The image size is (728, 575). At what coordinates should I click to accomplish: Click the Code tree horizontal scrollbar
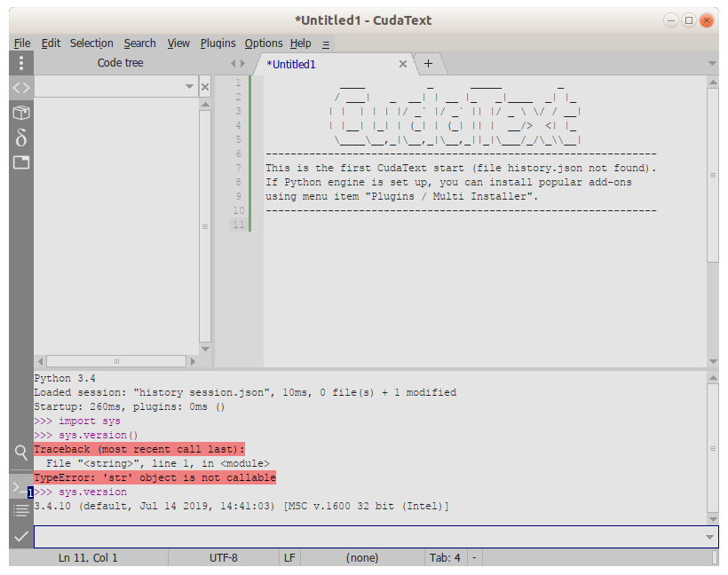point(115,362)
